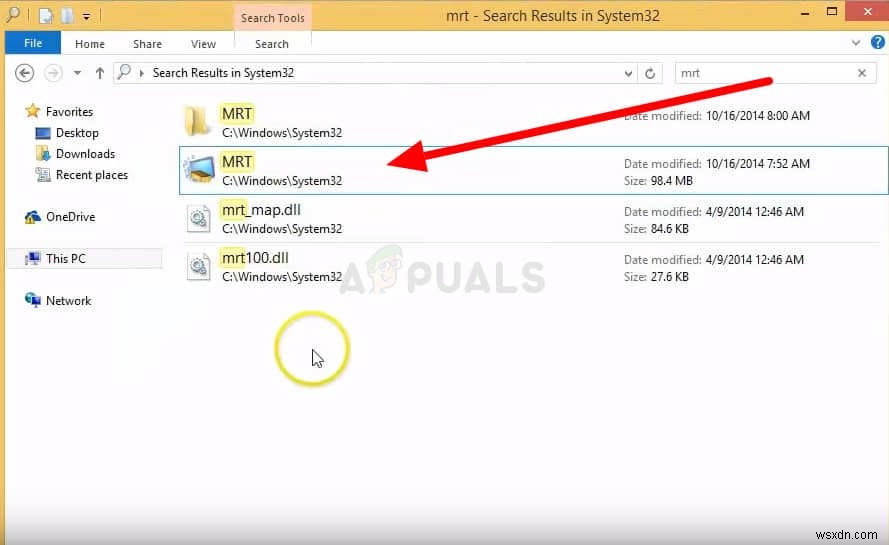Select OneDrive in the navigation pane
This screenshot has height=545, width=889.
pyautogui.click(x=70, y=217)
